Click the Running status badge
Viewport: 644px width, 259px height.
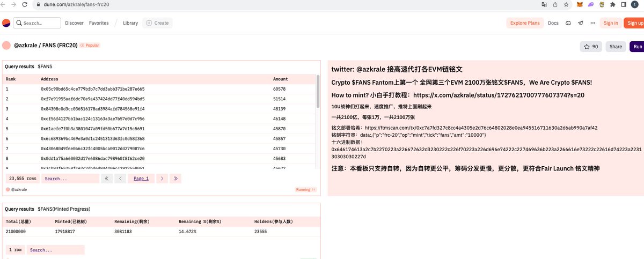[x=306, y=189]
